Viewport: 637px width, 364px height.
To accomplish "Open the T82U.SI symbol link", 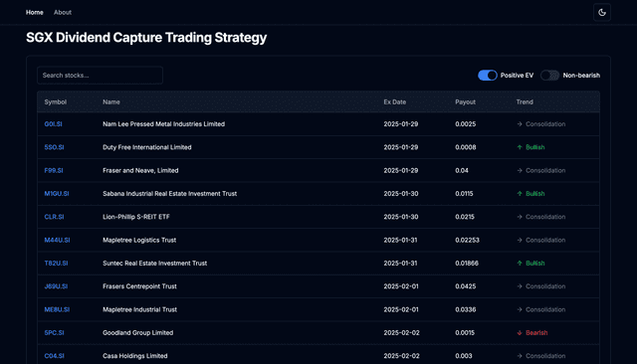I will [56, 263].
